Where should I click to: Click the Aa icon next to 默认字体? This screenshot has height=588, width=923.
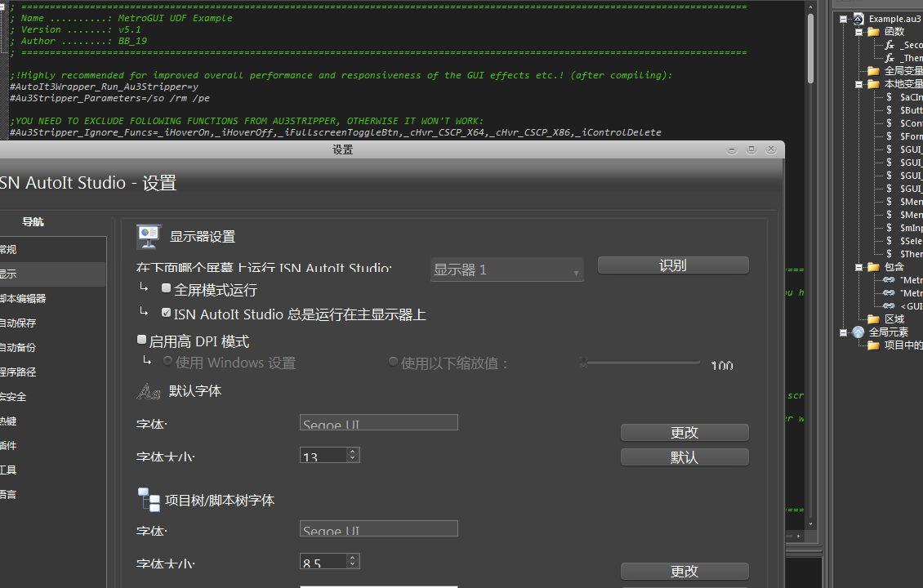(x=148, y=392)
